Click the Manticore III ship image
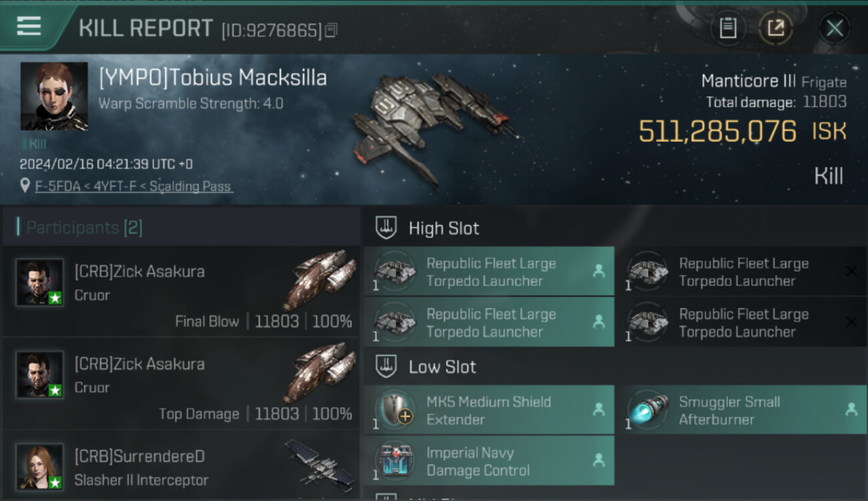Image resolution: width=868 pixels, height=501 pixels. tap(432, 126)
